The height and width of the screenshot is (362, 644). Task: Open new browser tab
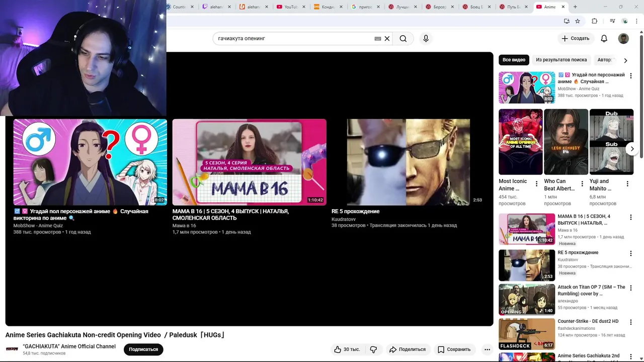point(575,7)
